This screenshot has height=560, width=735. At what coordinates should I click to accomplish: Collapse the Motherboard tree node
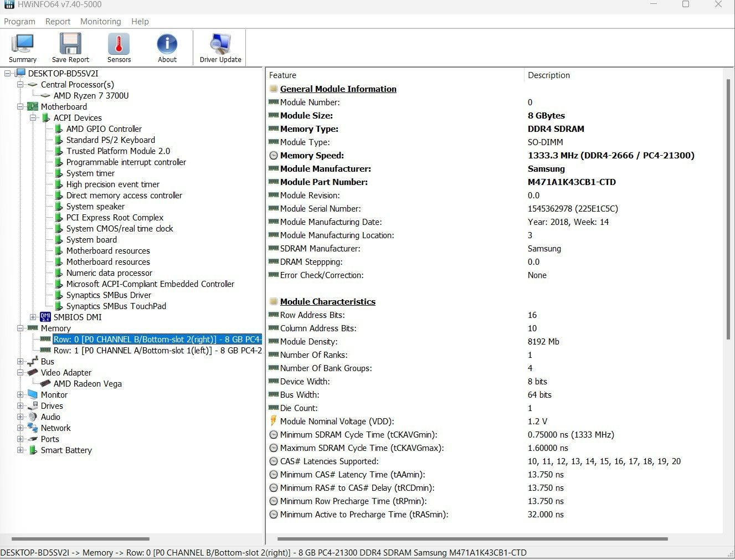click(x=20, y=106)
